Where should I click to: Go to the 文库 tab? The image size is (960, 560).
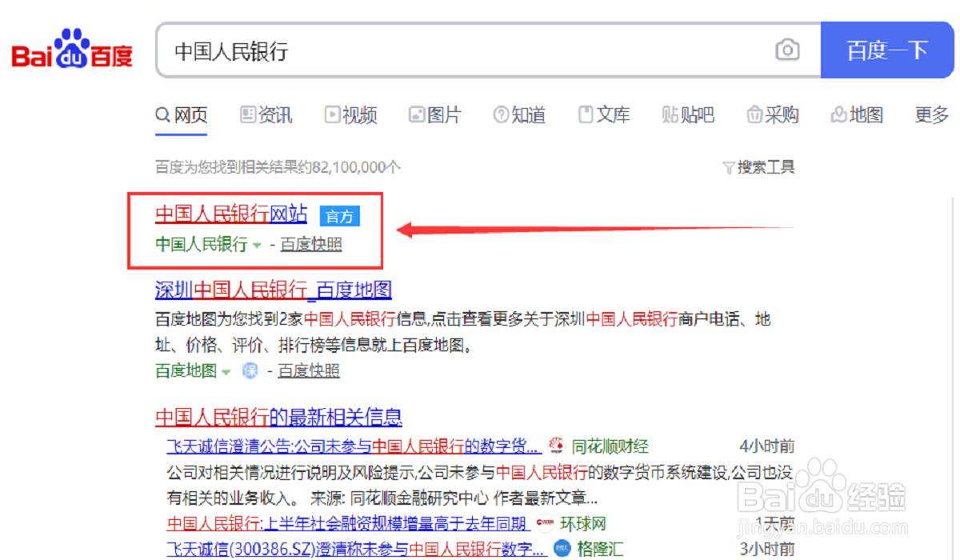pos(604,115)
